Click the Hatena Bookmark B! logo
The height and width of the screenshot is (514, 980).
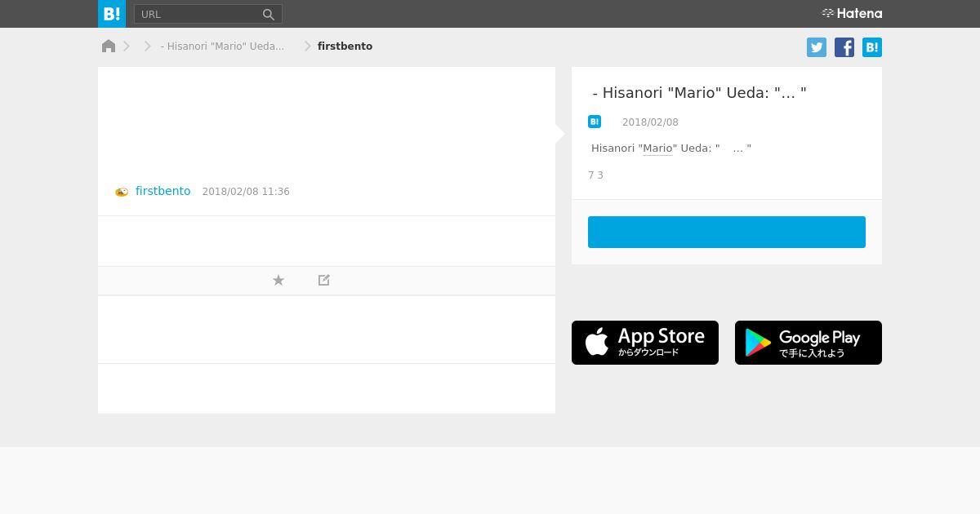coord(112,14)
